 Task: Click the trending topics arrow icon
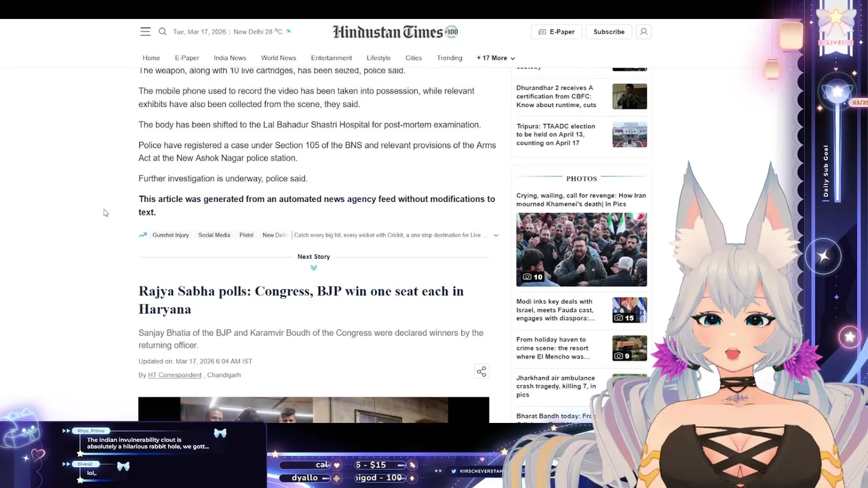click(x=142, y=235)
